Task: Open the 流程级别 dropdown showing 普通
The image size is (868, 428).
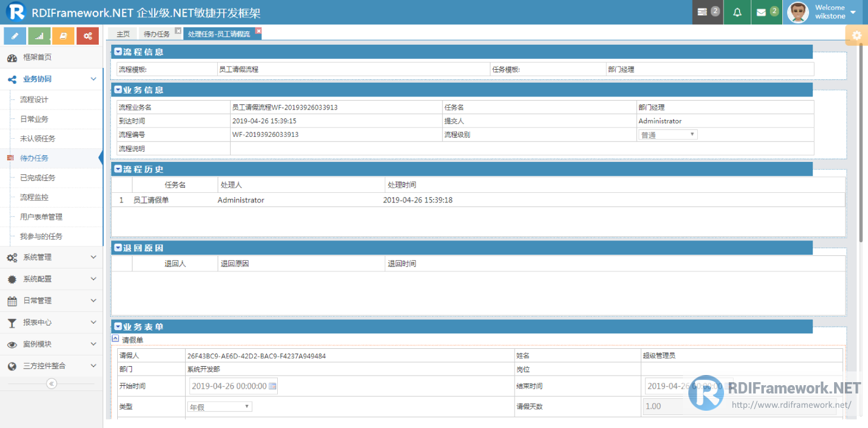Action: pyautogui.click(x=668, y=135)
